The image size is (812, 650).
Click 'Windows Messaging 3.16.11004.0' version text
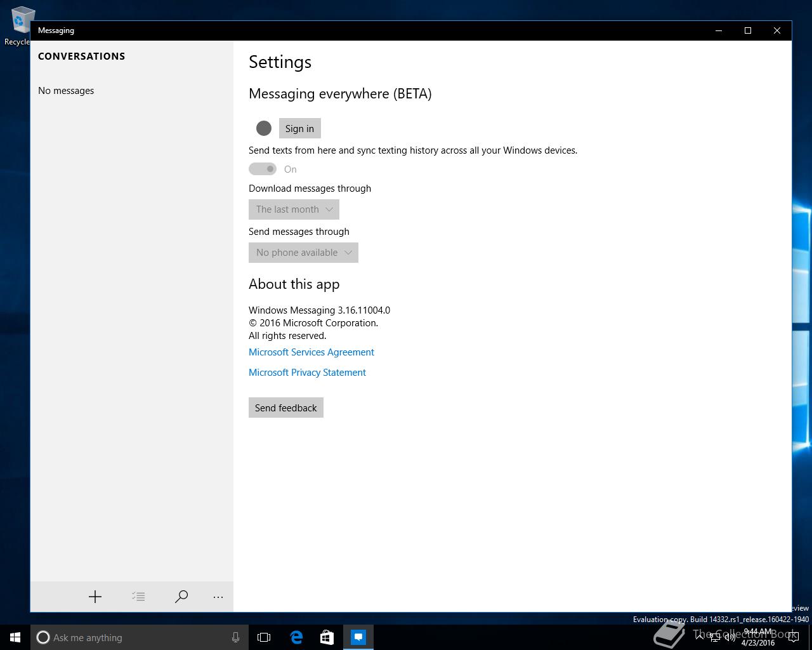point(319,310)
